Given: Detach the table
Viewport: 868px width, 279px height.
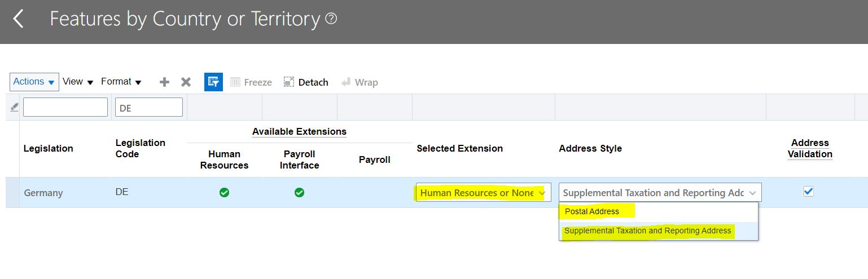Looking at the screenshot, I should 306,82.
